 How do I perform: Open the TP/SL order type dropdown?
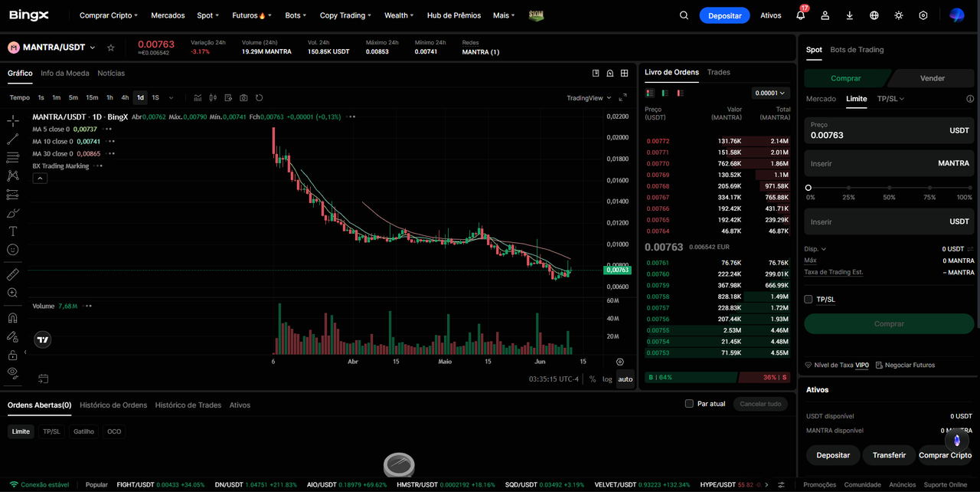890,99
